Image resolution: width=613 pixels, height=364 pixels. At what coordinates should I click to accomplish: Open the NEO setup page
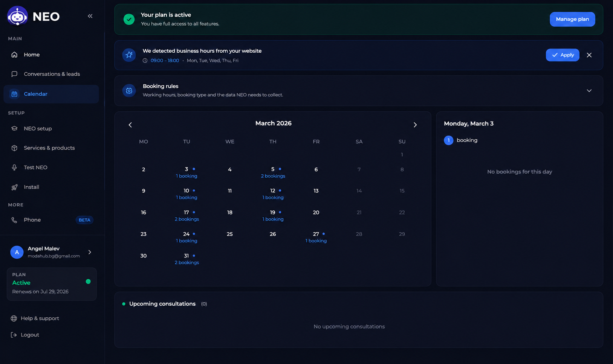[51, 128]
